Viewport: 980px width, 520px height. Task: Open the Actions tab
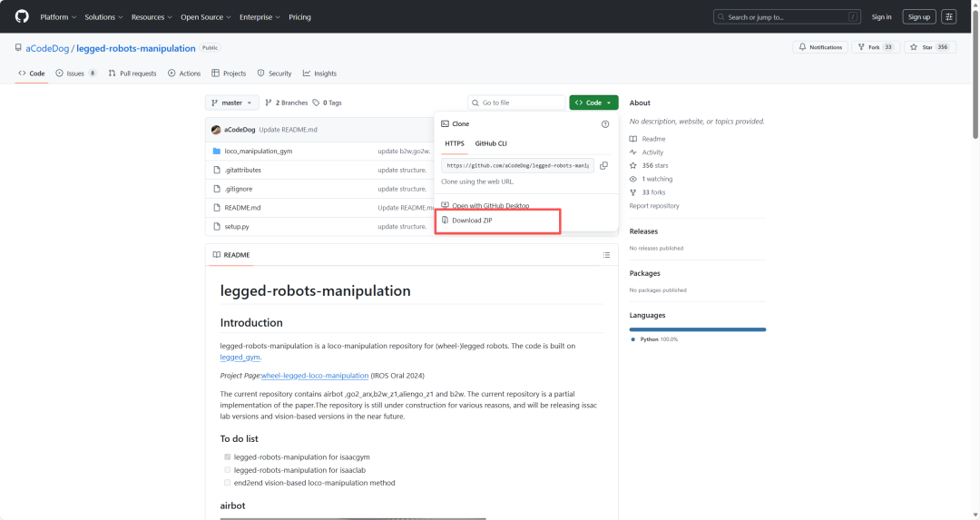(x=183, y=74)
